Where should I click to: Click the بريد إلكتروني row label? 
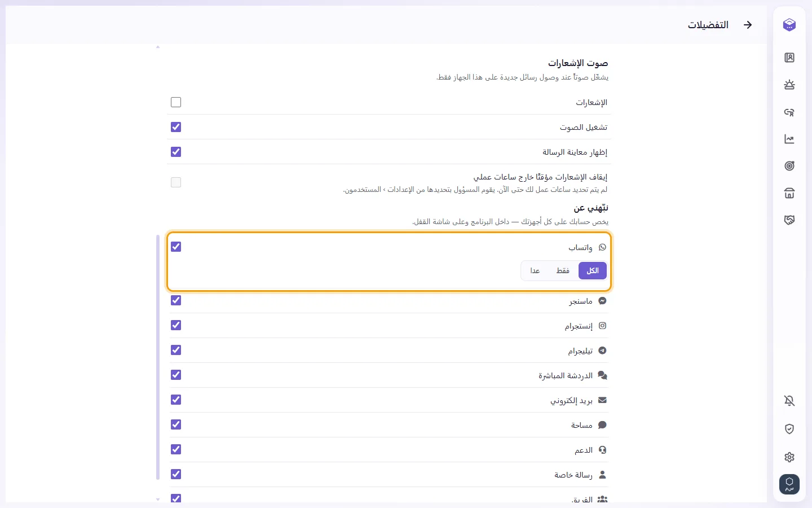click(572, 401)
